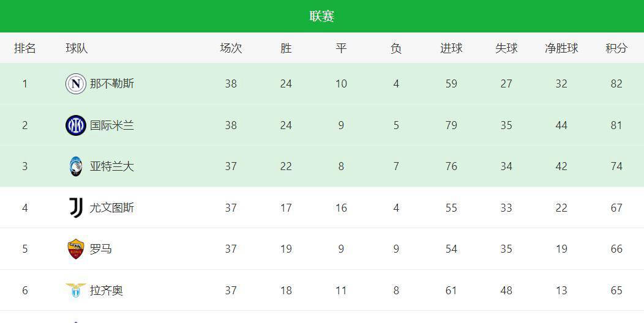Open the 拉齐奥 team name
644x323 pixels.
(107, 291)
